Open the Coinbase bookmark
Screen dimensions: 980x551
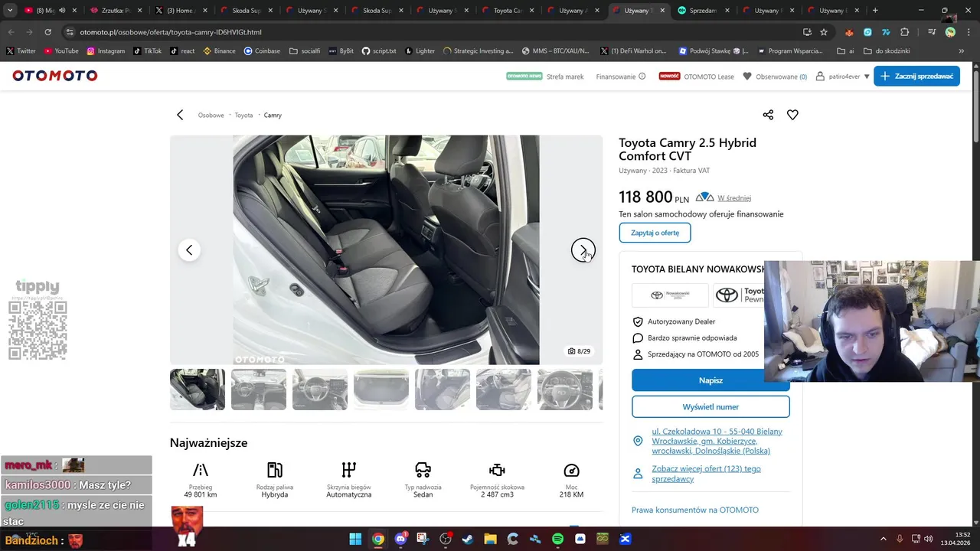tap(262, 51)
